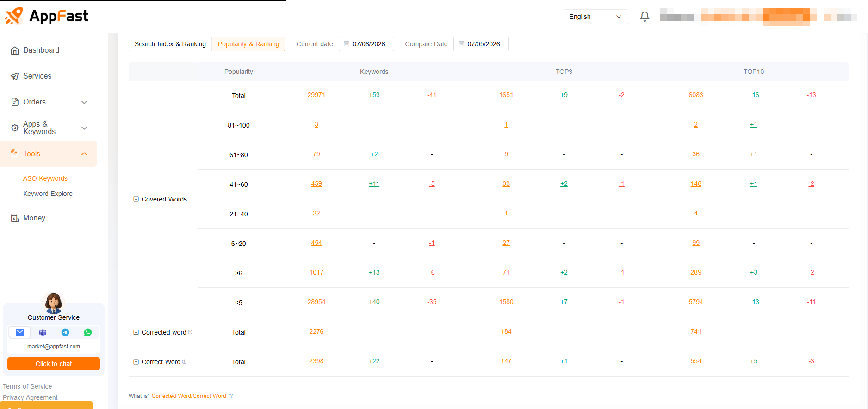
Task: Click the Apps & Keywords gear icon
Action: (15, 128)
